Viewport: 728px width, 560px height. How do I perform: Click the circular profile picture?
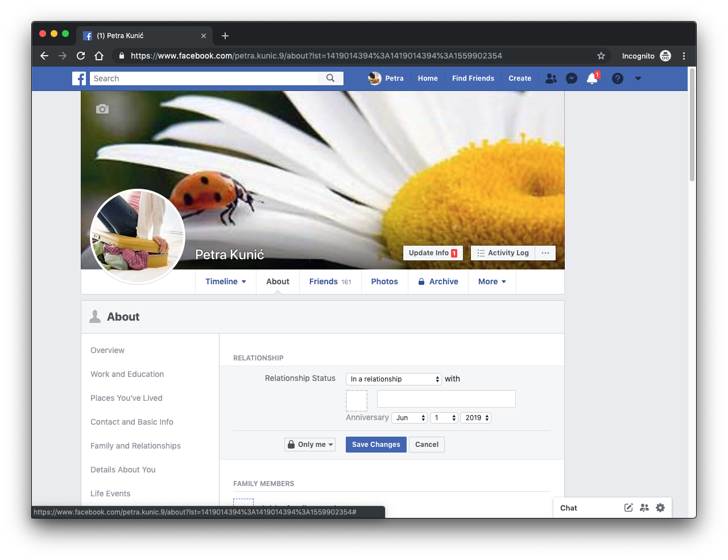[138, 237]
